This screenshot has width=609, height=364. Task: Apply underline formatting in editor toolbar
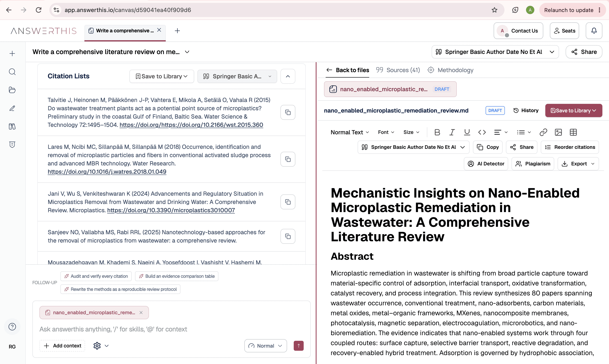(x=467, y=132)
